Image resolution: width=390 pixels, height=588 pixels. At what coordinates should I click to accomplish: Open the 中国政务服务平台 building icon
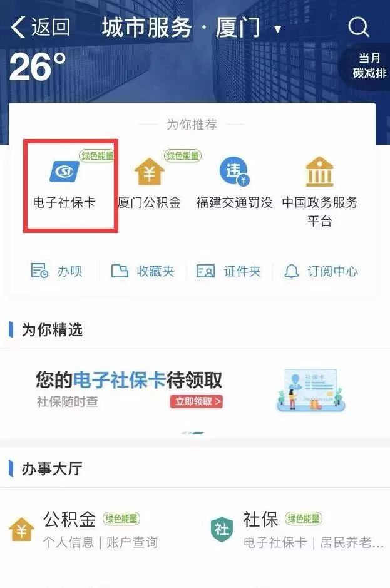[x=319, y=172]
